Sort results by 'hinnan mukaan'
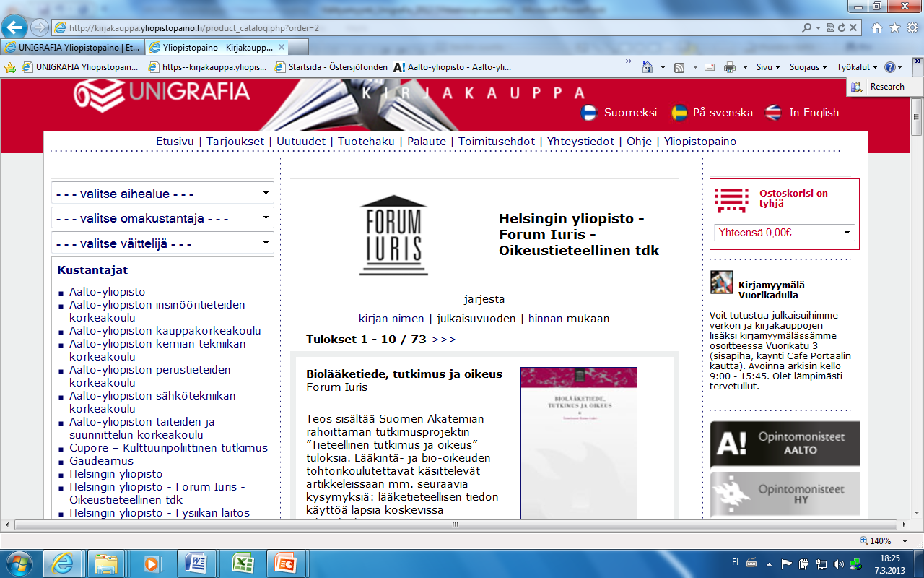924x578 pixels. pyautogui.click(x=569, y=319)
